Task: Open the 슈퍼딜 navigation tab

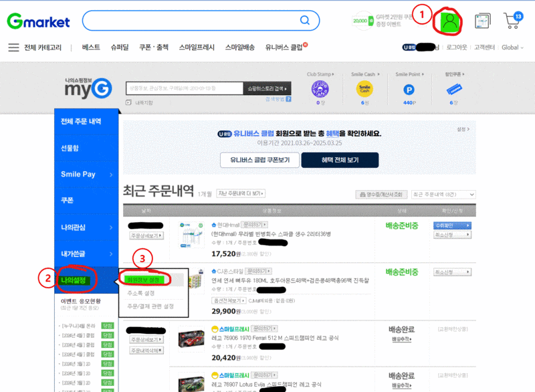Action: pos(120,47)
